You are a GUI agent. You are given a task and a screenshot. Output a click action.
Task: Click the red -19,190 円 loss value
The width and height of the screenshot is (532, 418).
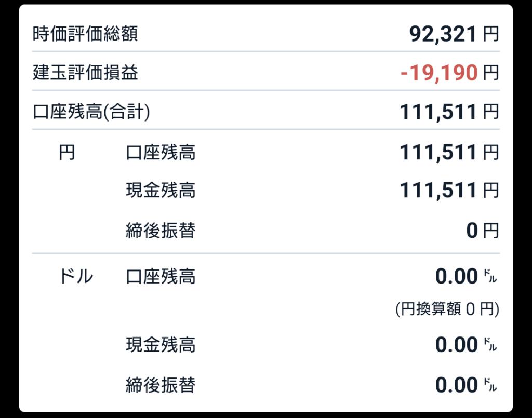pyautogui.click(x=449, y=73)
